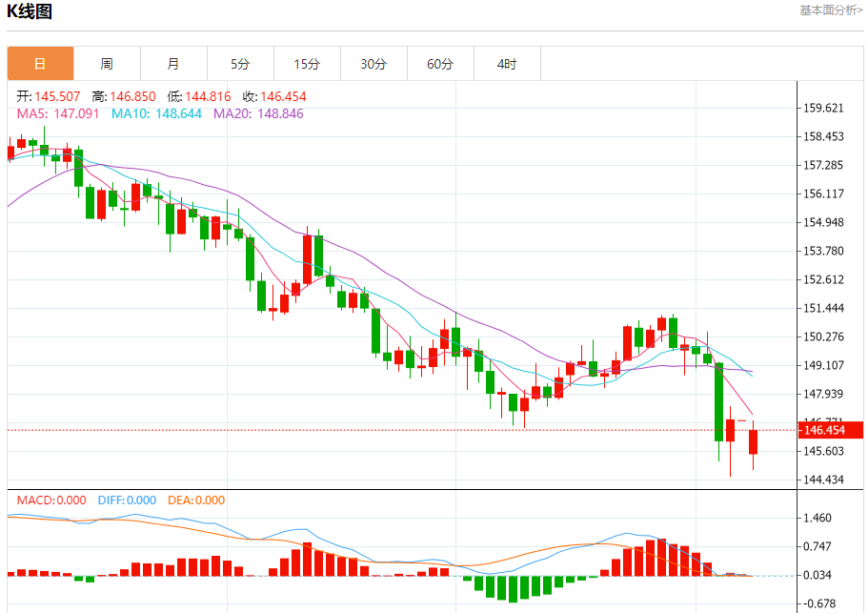
Task: Click the 159.621 price axis label
Action: pyautogui.click(x=824, y=108)
